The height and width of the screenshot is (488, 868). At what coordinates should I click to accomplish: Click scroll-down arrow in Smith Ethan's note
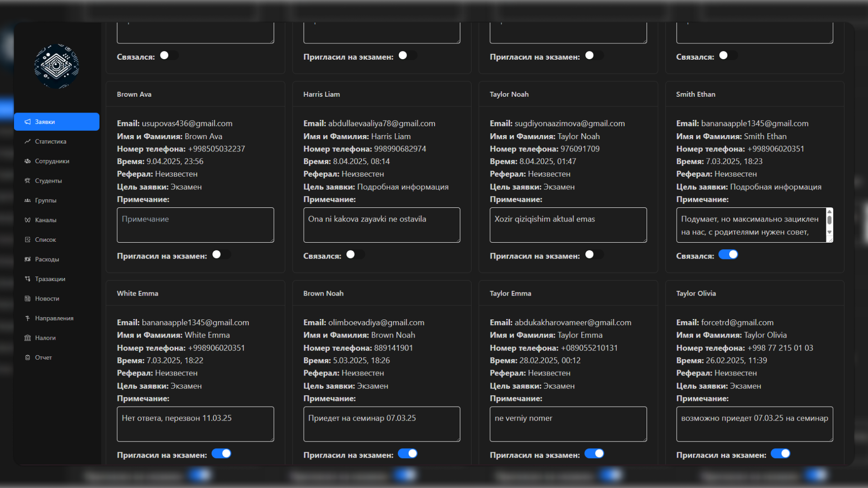[x=829, y=232]
